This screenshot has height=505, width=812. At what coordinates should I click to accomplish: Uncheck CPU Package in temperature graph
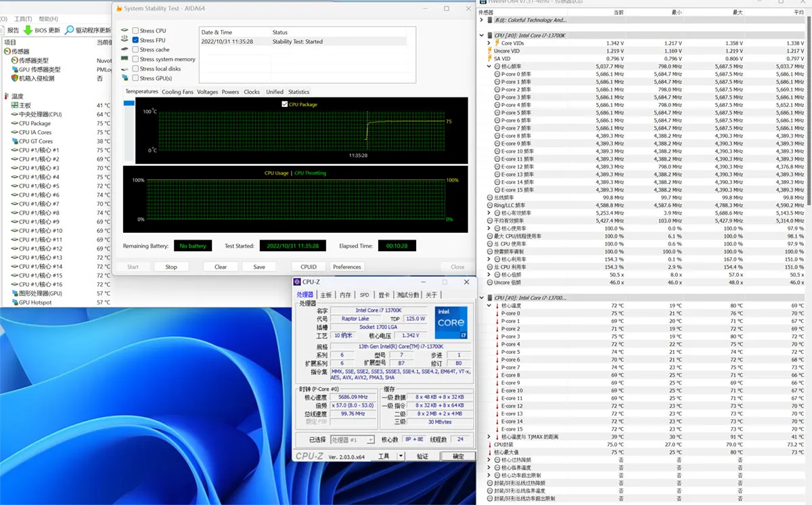click(x=284, y=104)
